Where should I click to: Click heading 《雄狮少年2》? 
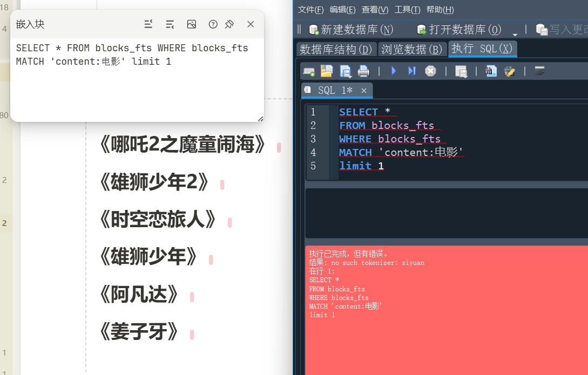coord(154,182)
